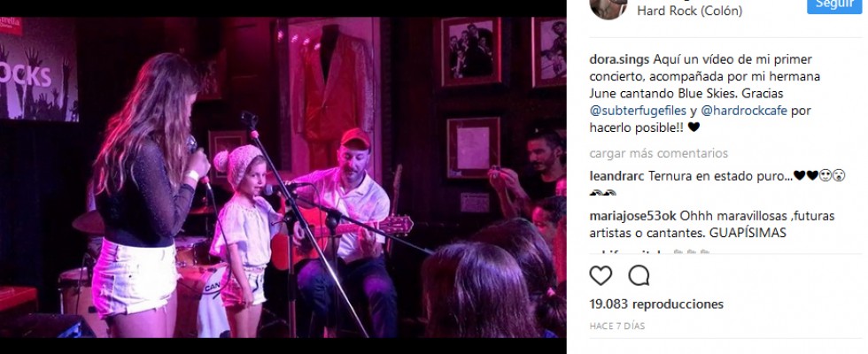Open comments via speech bubble icon
Image resolution: width=868 pixels, height=354 pixels.
(x=639, y=275)
